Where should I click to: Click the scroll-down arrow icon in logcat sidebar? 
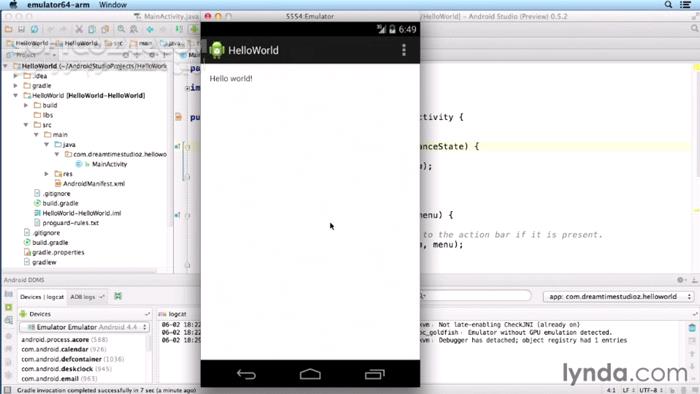point(692,365)
